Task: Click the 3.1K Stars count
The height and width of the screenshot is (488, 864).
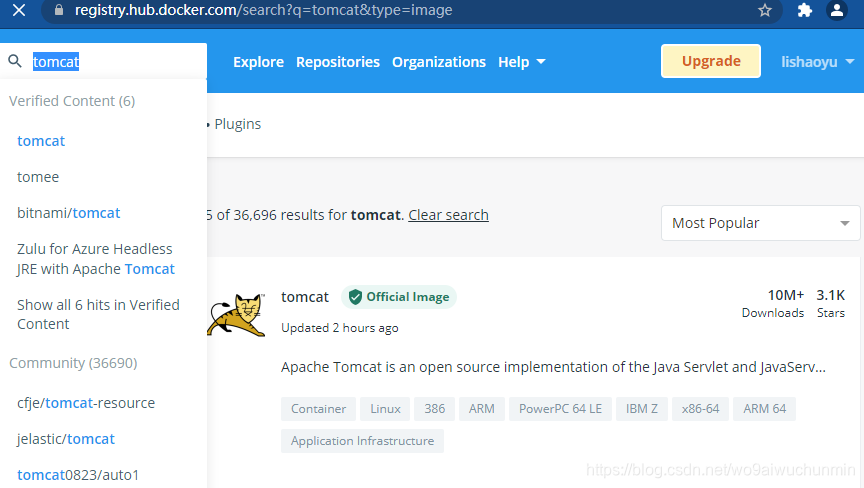Action: point(830,303)
